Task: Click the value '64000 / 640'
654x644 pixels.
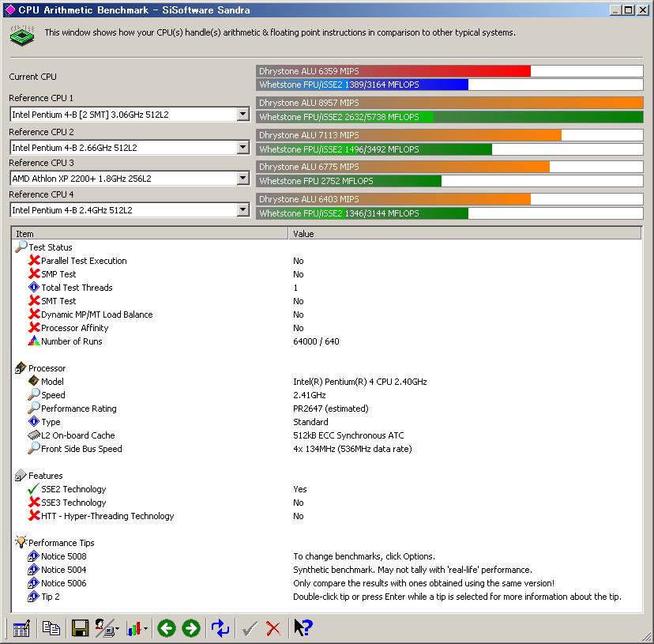Action: pyautogui.click(x=316, y=341)
